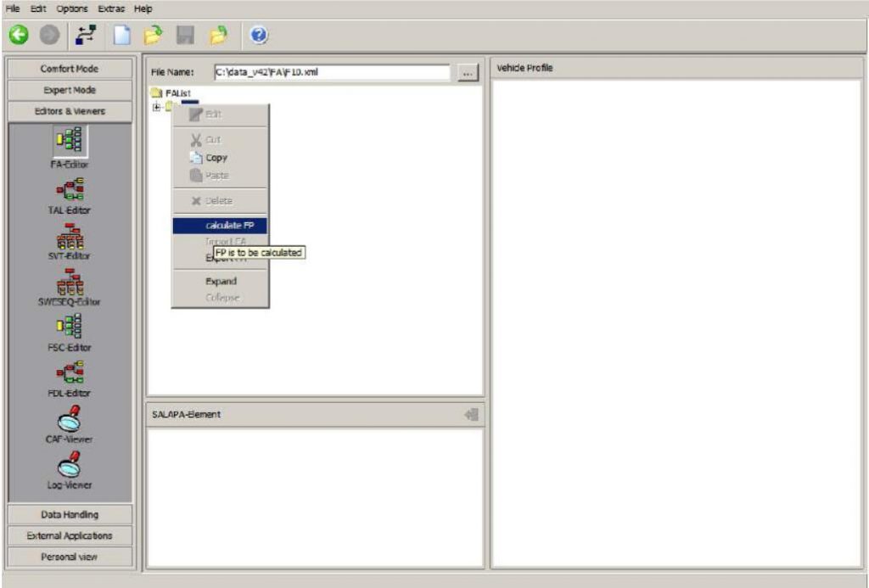Click the File Name path input field
The image size is (869, 588).
point(331,73)
